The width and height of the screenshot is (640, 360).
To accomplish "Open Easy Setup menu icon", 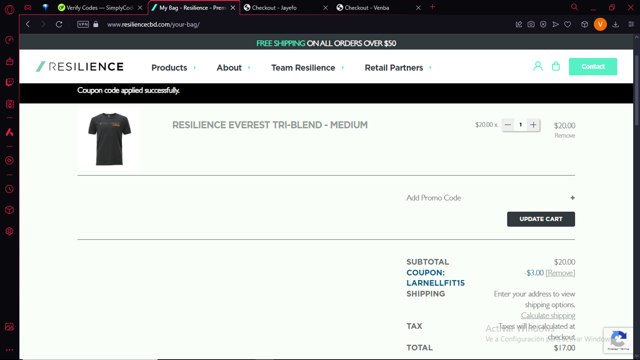I will point(631,24).
